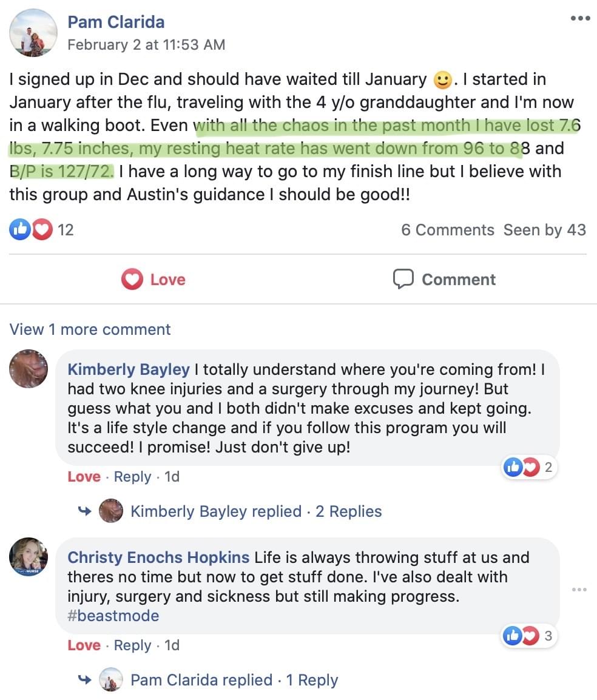Click the heart icon on Love button

[131, 279]
